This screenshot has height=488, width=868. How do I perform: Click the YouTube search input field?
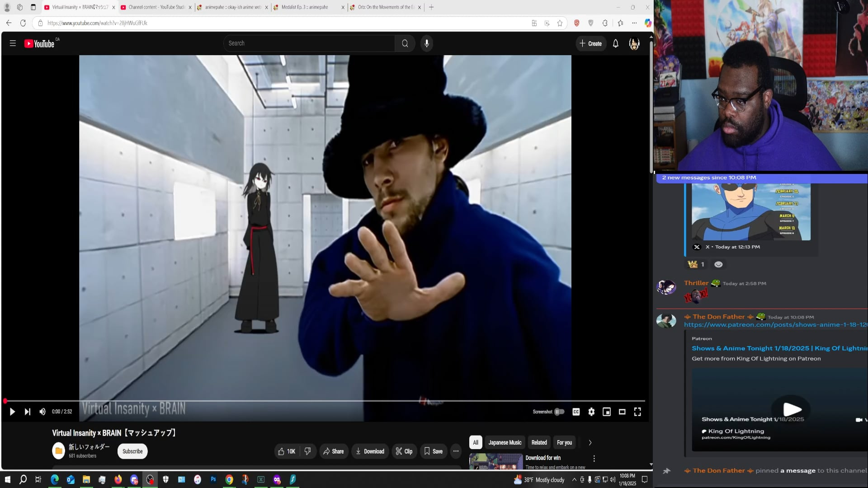tap(309, 43)
